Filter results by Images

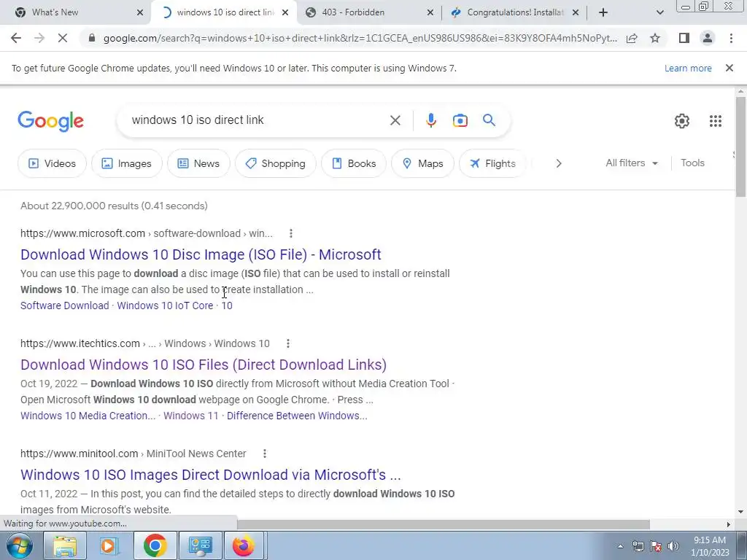(126, 163)
